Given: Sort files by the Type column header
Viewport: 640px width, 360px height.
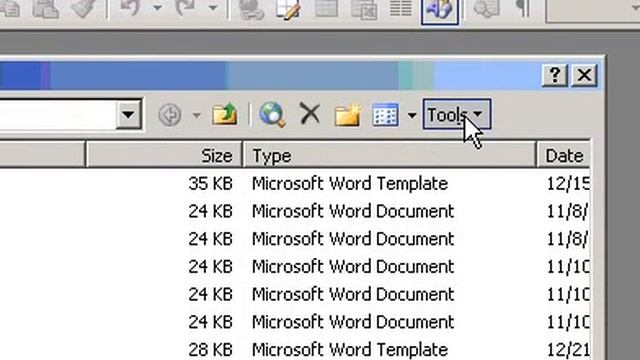Looking at the screenshot, I should tap(390, 156).
